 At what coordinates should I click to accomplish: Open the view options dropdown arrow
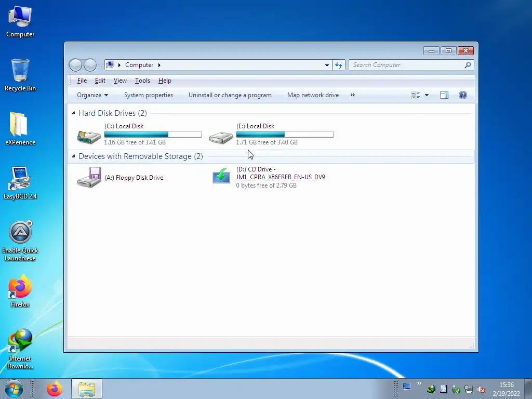(427, 95)
